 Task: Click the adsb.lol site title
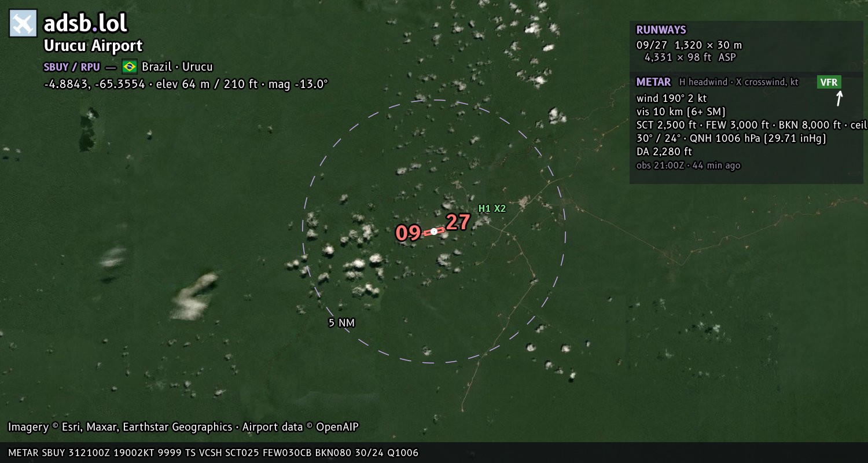tap(86, 24)
